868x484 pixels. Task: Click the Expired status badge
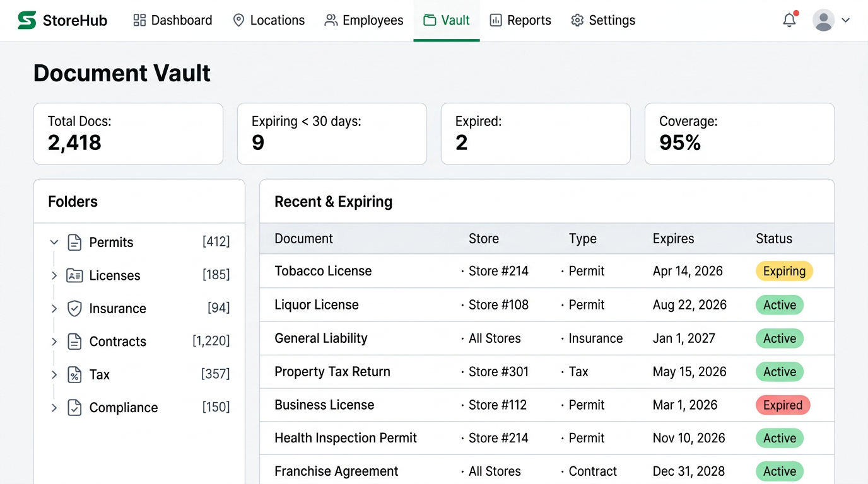(x=783, y=405)
